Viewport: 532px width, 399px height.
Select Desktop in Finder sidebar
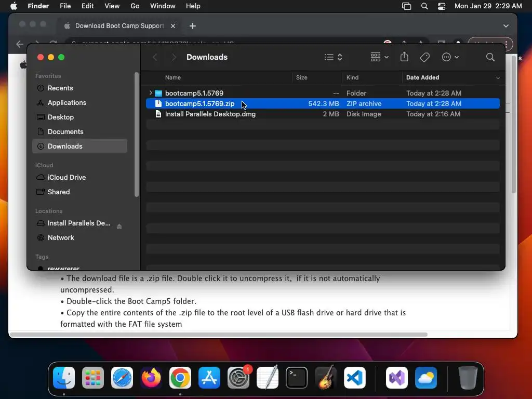pos(79,117)
